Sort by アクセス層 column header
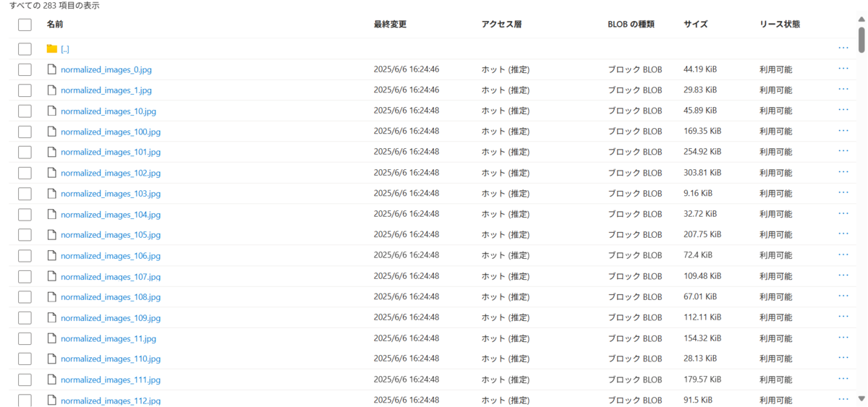 (x=501, y=25)
